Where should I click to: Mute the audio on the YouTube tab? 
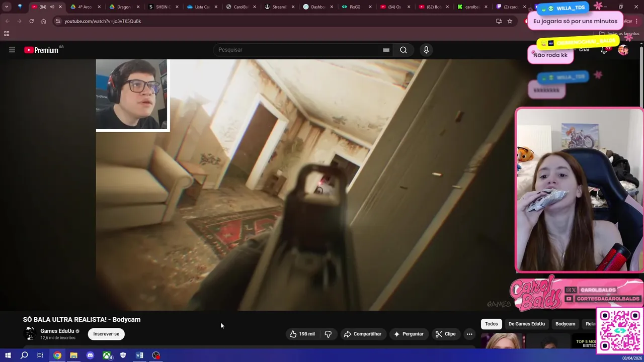[52, 7]
